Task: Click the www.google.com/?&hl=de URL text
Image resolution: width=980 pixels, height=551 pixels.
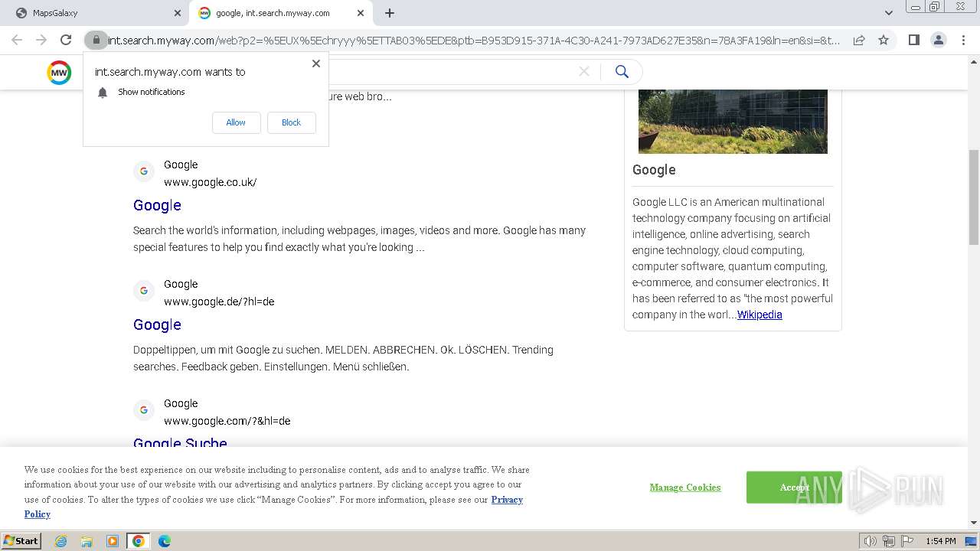Action: (x=227, y=421)
